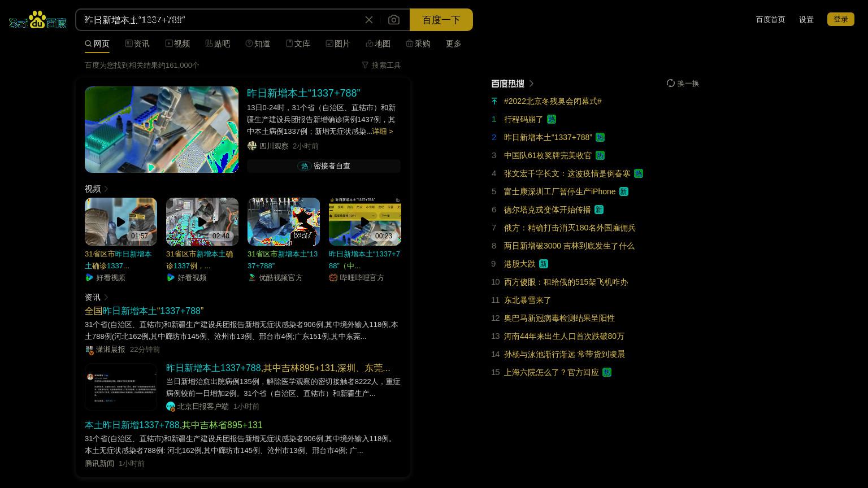Click the 优酷视频官方 source icon
The height and width of the screenshot is (488, 868).
[x=252, y=277]
